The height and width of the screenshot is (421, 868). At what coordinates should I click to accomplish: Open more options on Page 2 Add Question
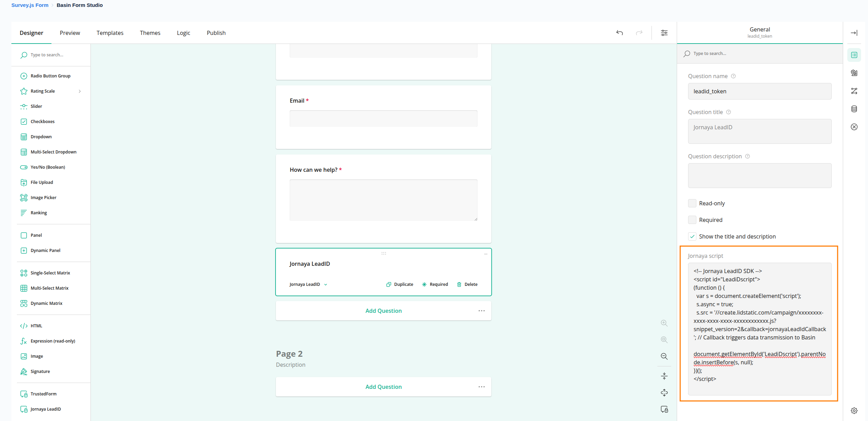pyautogui.click(x=482, y=387)
